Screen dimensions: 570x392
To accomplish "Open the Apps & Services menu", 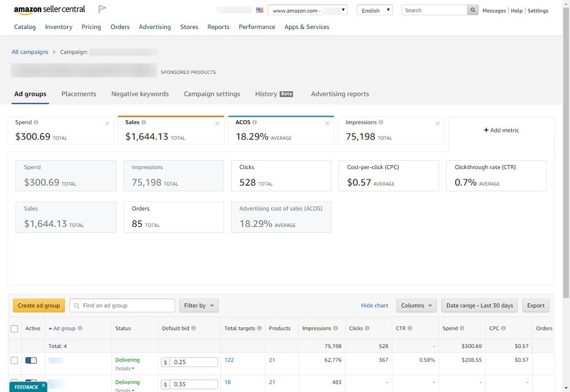I will [x=307, y=27].
